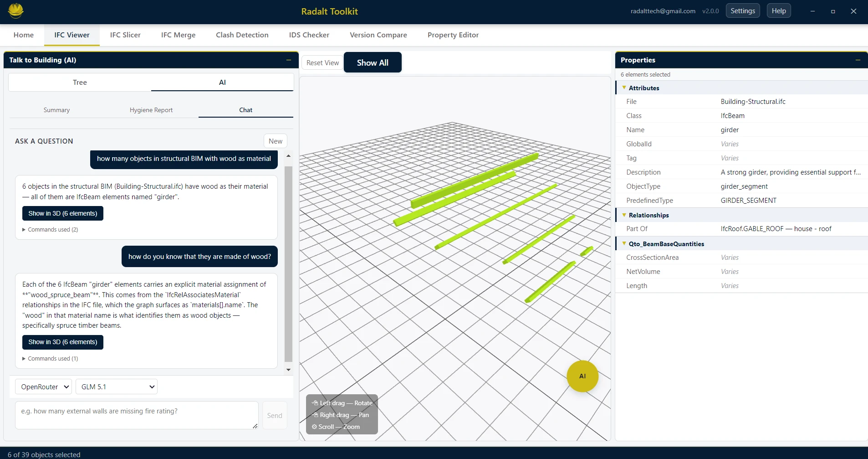Open the OpenRouter provider dropdown
Viewport: 868px width, 459px height.
(43, 387)
